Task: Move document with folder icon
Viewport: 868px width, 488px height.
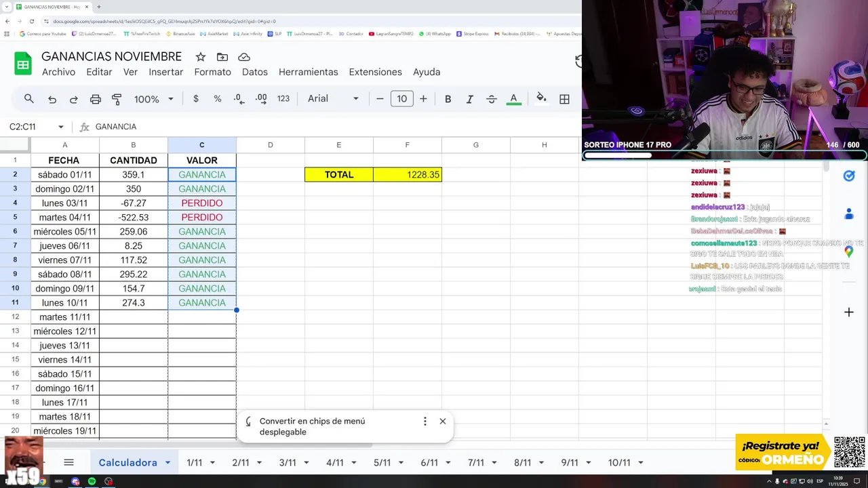Action: click(222, 57)
